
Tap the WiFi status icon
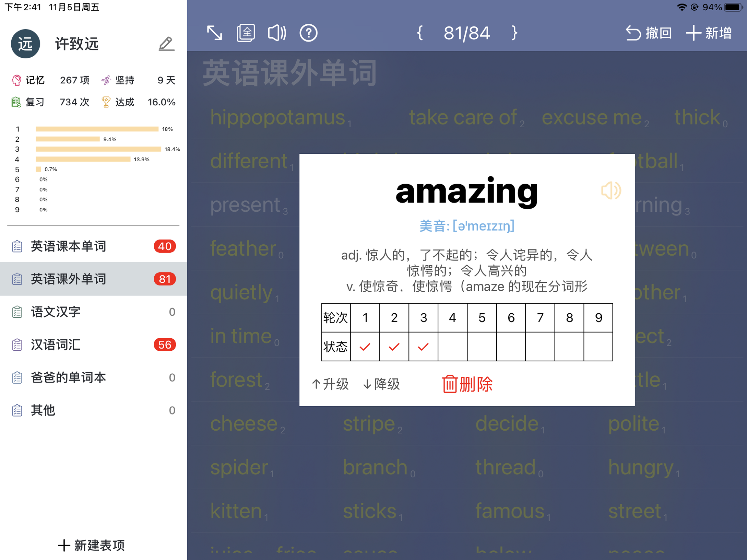point(682,7)
